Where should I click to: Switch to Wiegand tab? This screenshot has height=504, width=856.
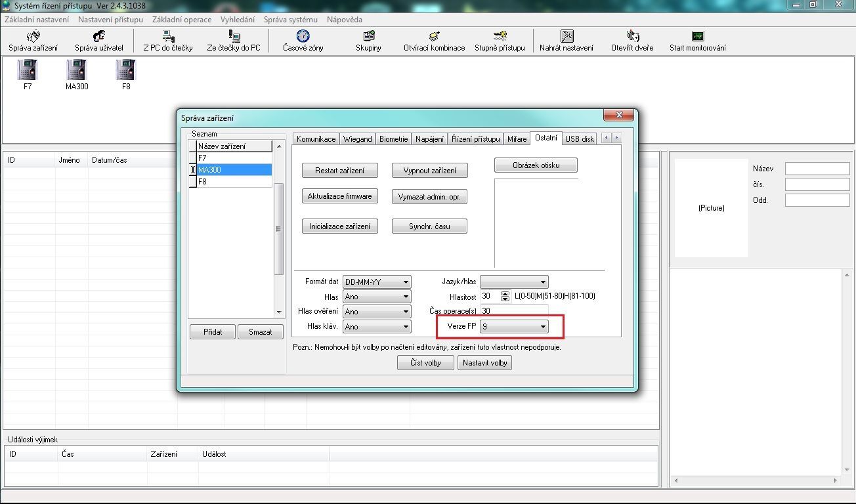point(358,139)
